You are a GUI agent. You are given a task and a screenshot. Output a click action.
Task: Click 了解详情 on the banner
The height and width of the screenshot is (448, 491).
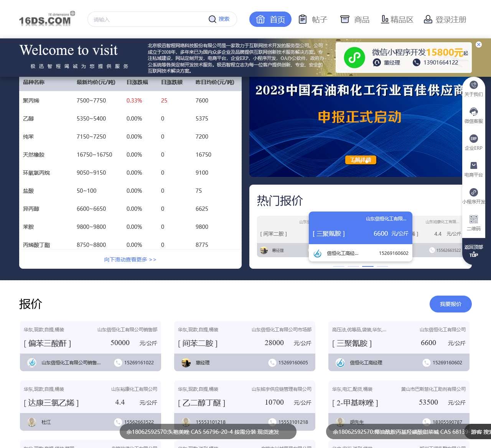coord(361,160)
